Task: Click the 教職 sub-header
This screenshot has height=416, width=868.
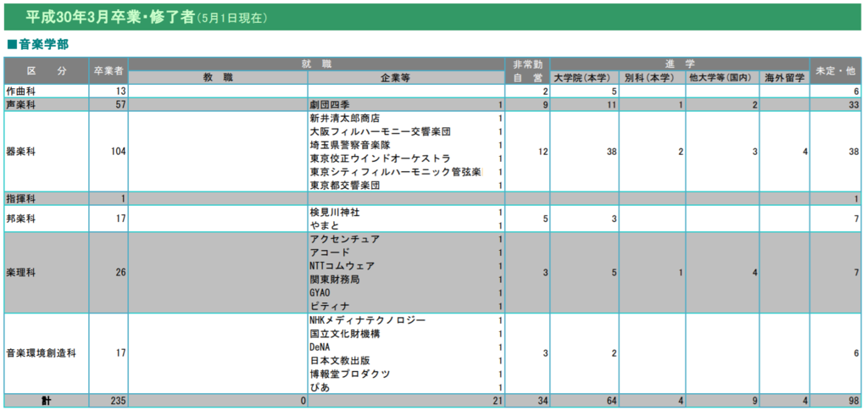Action: click(218, 78)
